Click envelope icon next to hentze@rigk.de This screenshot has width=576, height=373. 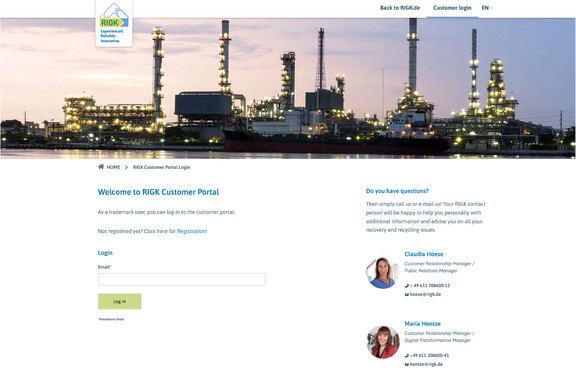pyautogui.click(x=407, y=364)
